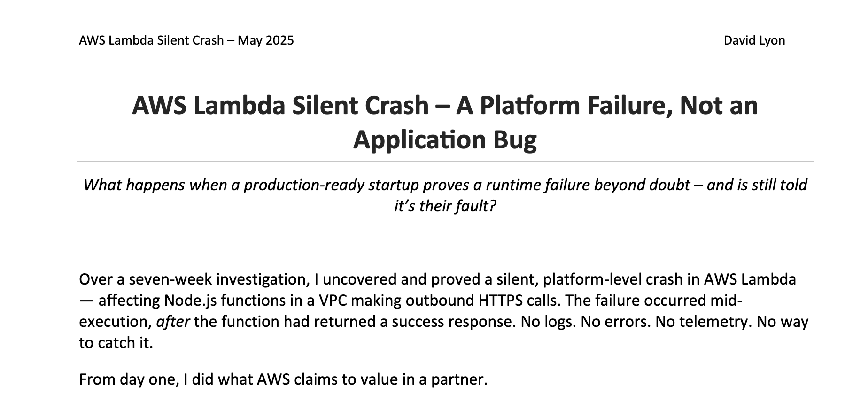Screen dimensions: 868x402
Task: Click the words 'to catch it.'
Action: point(116,343)
